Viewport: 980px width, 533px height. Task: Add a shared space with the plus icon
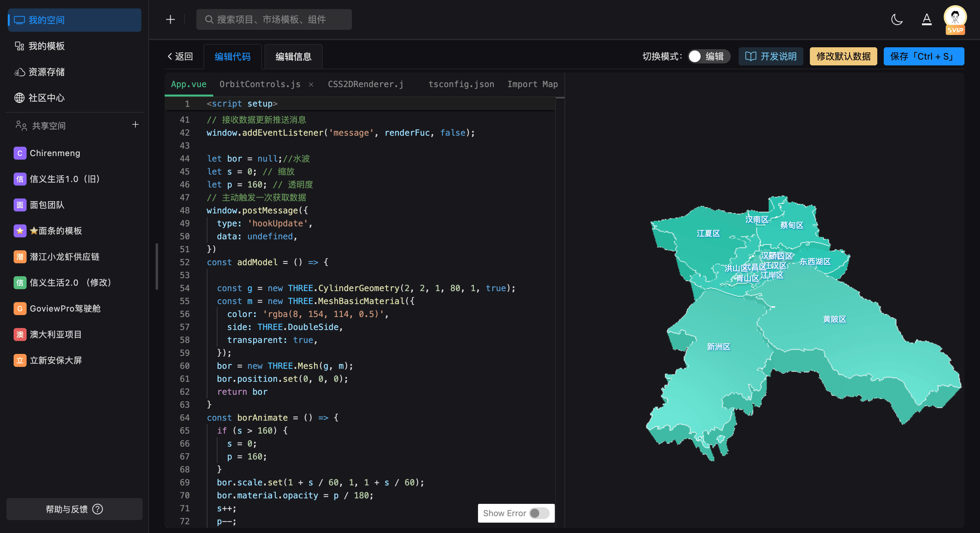(135, 125)
